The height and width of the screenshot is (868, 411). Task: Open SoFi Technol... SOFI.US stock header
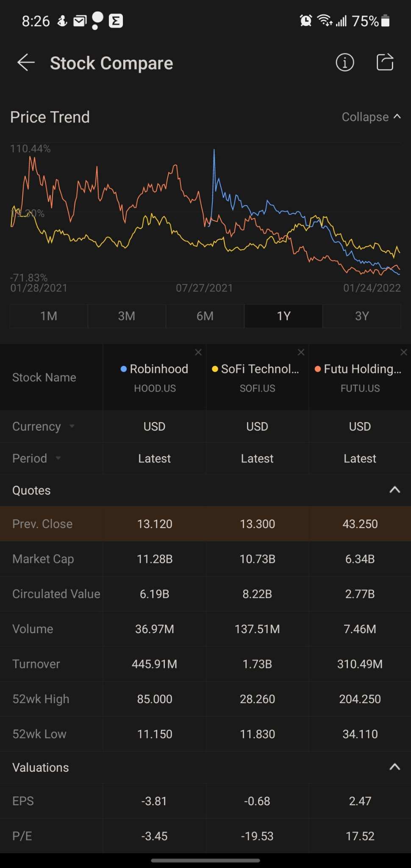pos(257,377)
